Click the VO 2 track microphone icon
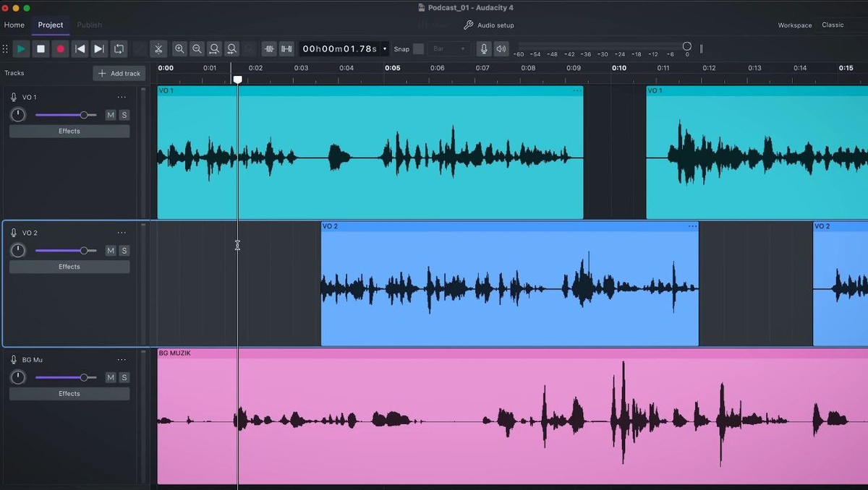Image resolution: width=868 pixels, height=490 pixels. pos(14,233)
